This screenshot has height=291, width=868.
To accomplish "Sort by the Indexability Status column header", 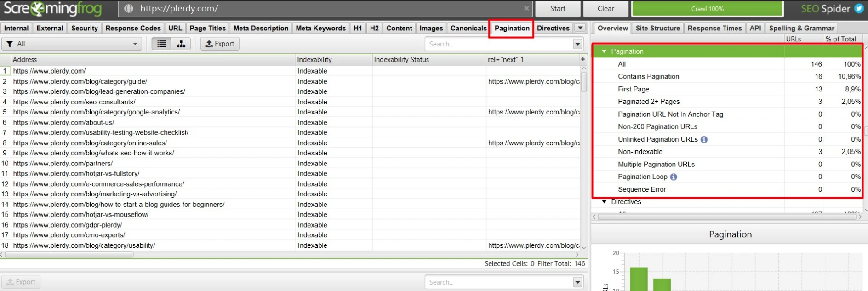I will 429,59.
